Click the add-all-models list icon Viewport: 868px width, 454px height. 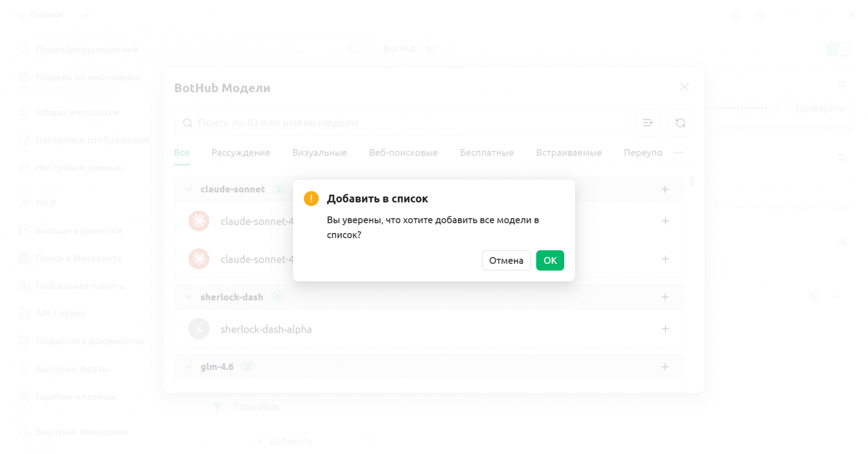[648, 123]
